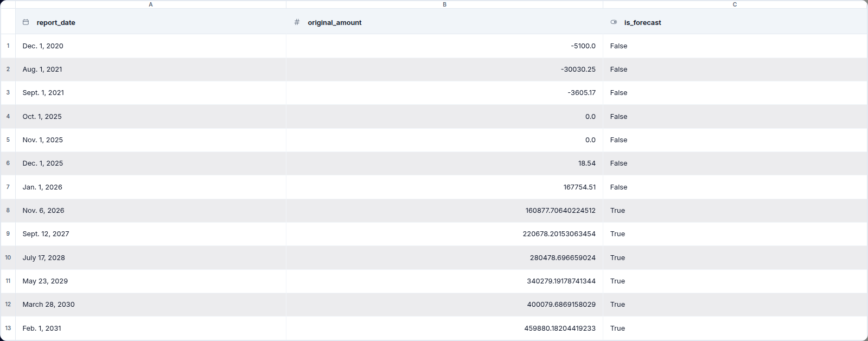Click the date cell Jan. 1, 2026
This screenshot has width=868, height=341.
pyautogui.click(x=151, y=187)
